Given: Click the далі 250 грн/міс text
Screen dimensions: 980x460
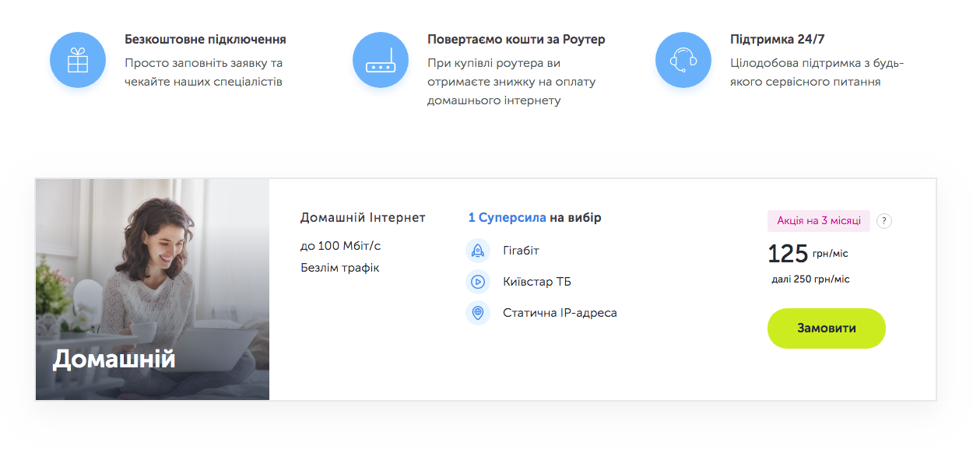Looking at the screenshot, I should point(810,279).
